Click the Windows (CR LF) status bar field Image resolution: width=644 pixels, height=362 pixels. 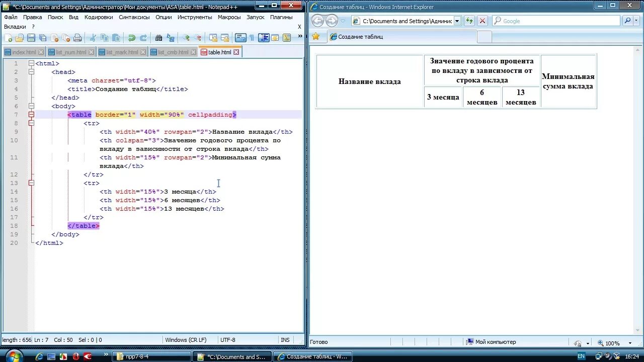point(191,340)
